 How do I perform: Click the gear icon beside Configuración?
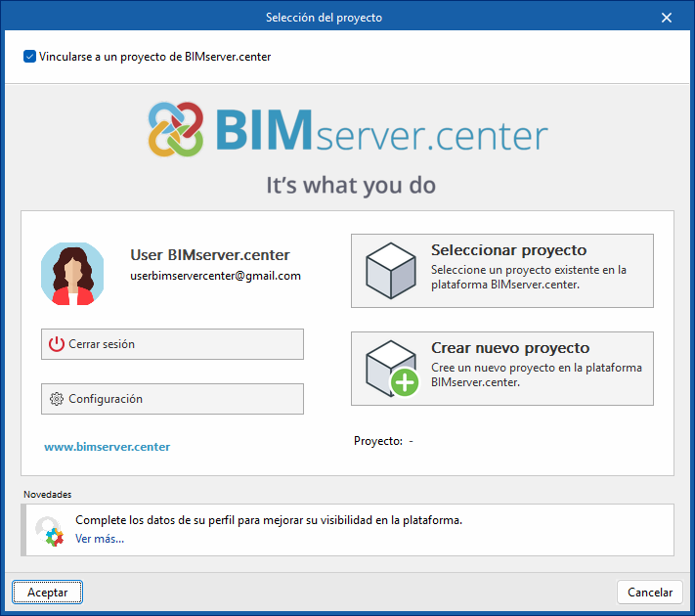coord(57,399)
